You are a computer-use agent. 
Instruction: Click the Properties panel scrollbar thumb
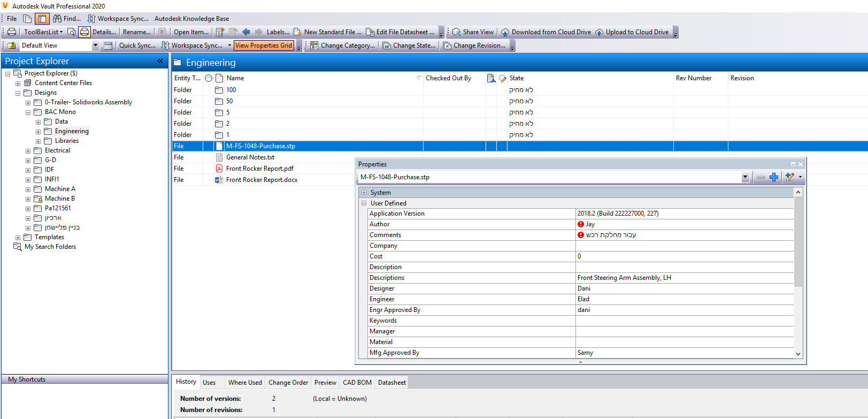pos(798,241)
